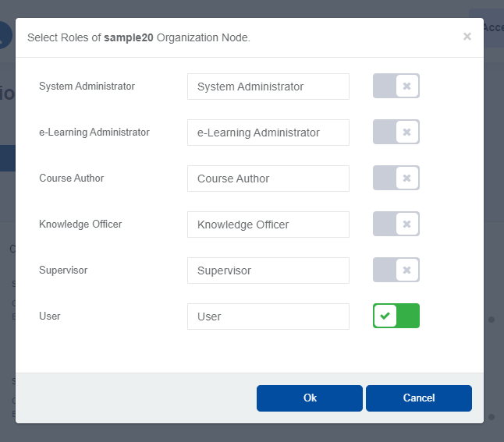
Task: Turn on the e-Learning Administrator toggle switch
Action: pos(396,133)
